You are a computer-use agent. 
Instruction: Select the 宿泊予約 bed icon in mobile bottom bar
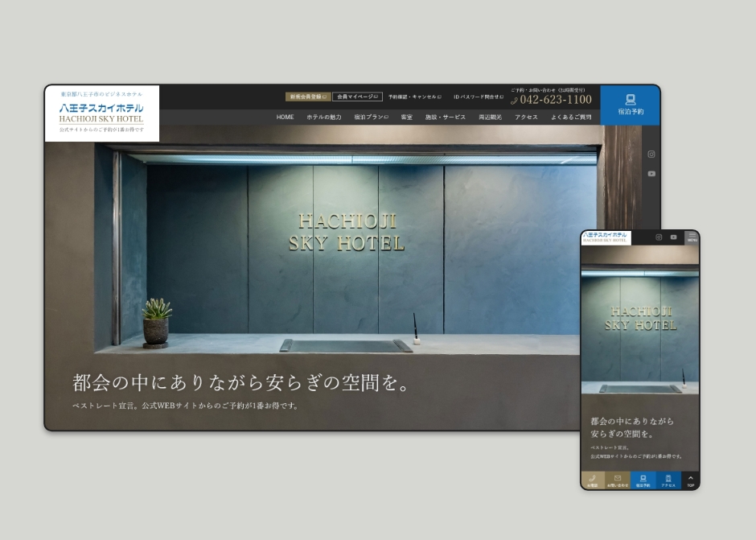click(x=643, y=480)
